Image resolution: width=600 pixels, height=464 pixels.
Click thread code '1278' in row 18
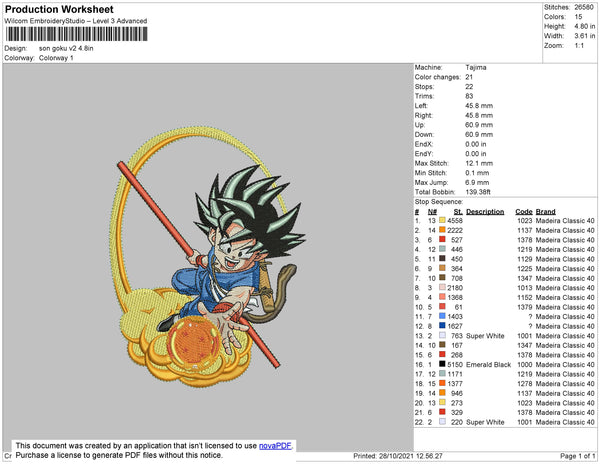pos(525,384)
